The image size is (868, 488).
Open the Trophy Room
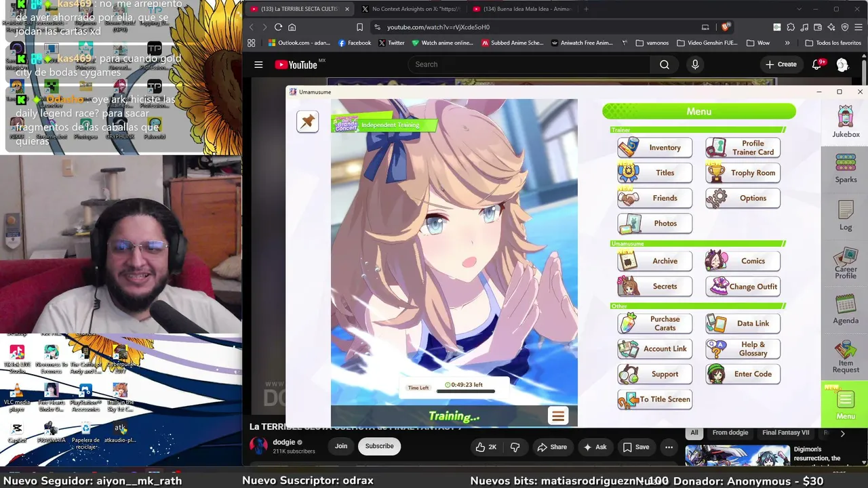(x=743, y=173)
